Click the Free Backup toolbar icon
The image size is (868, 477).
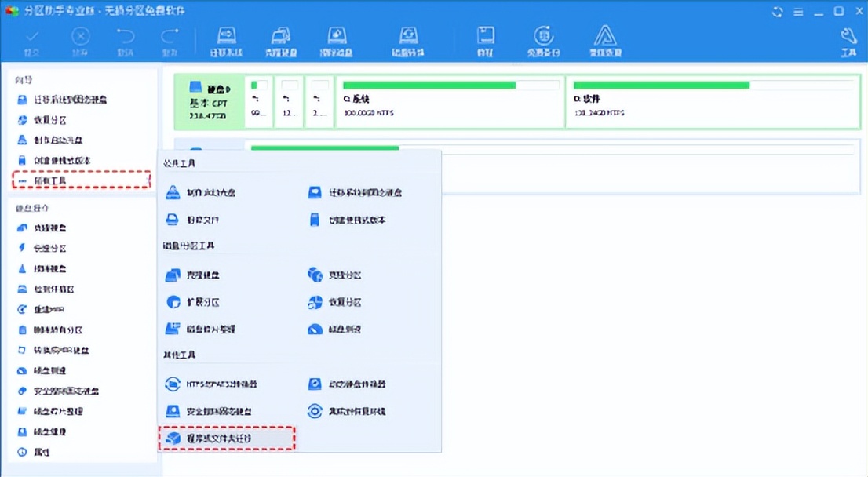[x=542, y=40]
